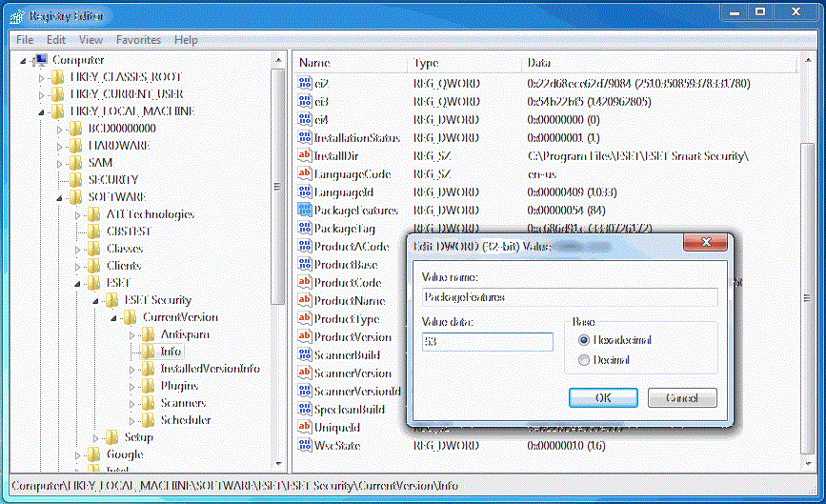Expand the HKEY_CLASSES_ROOT hive
The image size is (826, 504).
click(x=41, y=77)
